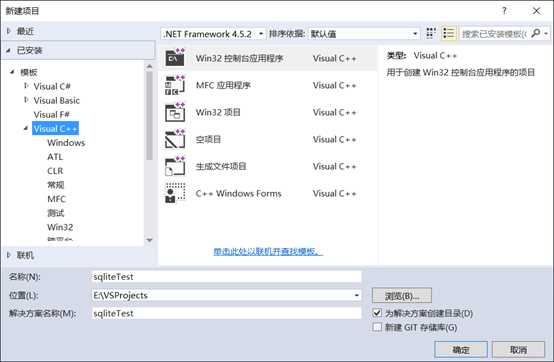Screen dimensions: 554x362
Task: Expand the Visual C# tree node
Action: pos(26,86)
